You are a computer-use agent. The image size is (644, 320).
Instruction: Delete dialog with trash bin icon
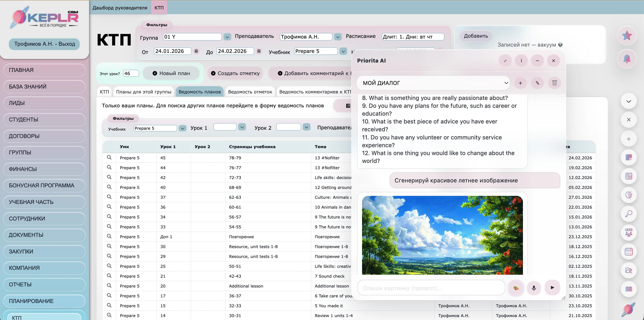coord(554,83)
